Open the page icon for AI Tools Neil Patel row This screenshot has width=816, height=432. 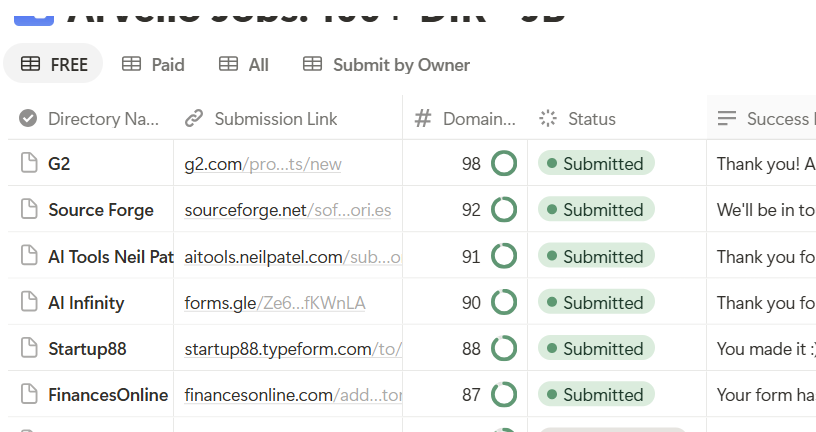[x=29, y=256]
